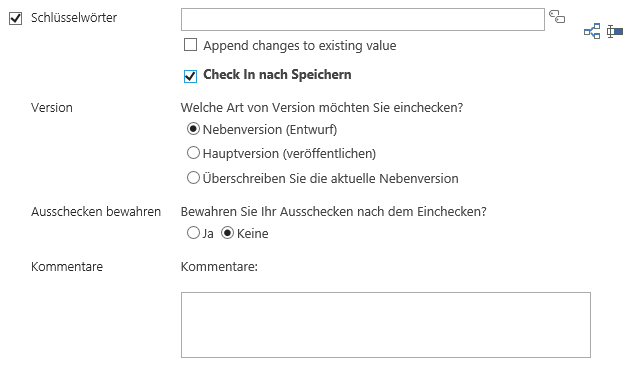Click the rename text-field icon
Screen dimensions: 638x373
pos(615,31)
